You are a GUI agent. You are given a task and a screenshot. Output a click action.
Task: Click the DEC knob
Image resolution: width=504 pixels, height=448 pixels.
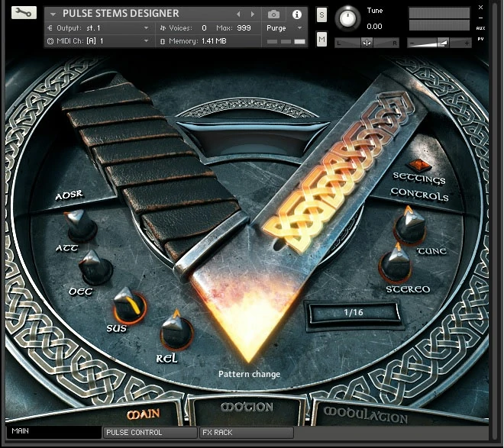tap(95, 267)
